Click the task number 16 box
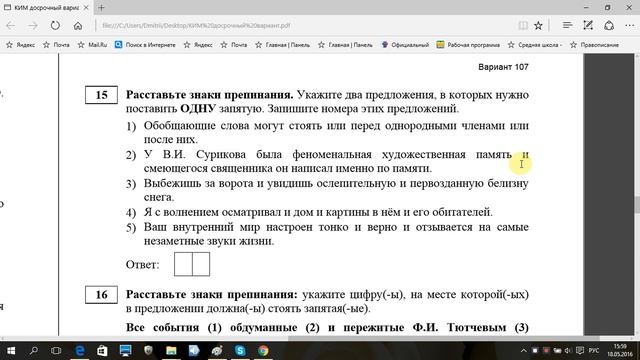 click(x=101, y=295)
